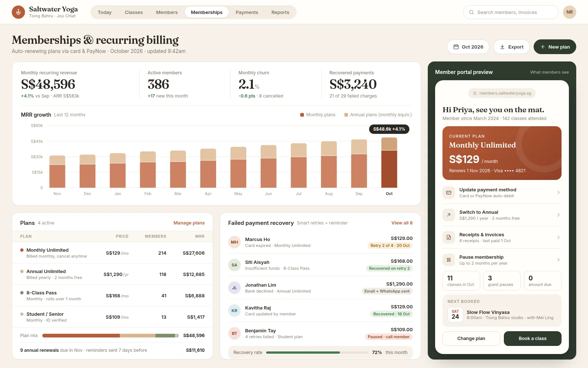Click the Book a class button
This screenshot has width=588, height=368.
click(x=533, y=339)
